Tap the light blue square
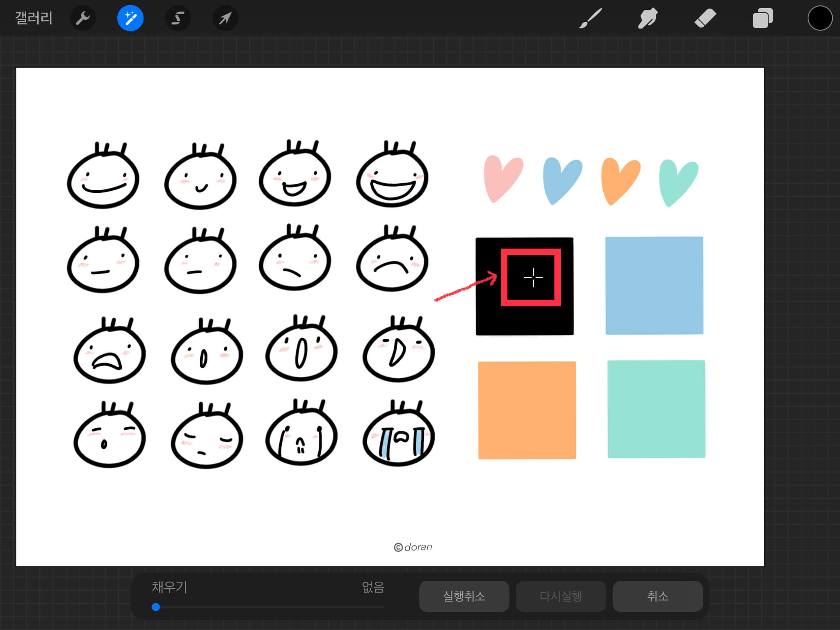Viewport: 840px width, 630px height. pyautogui.click(x=654, y=285)
